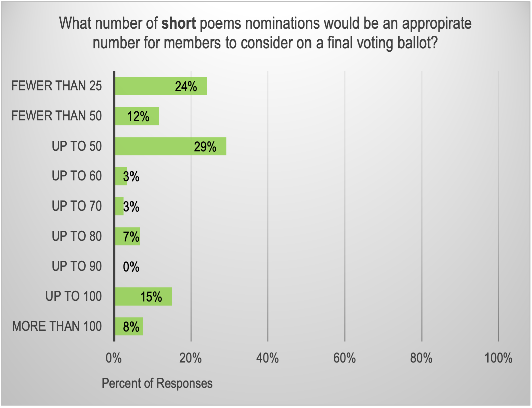Select the 20% axis tick label

click(x=190, y=358)
